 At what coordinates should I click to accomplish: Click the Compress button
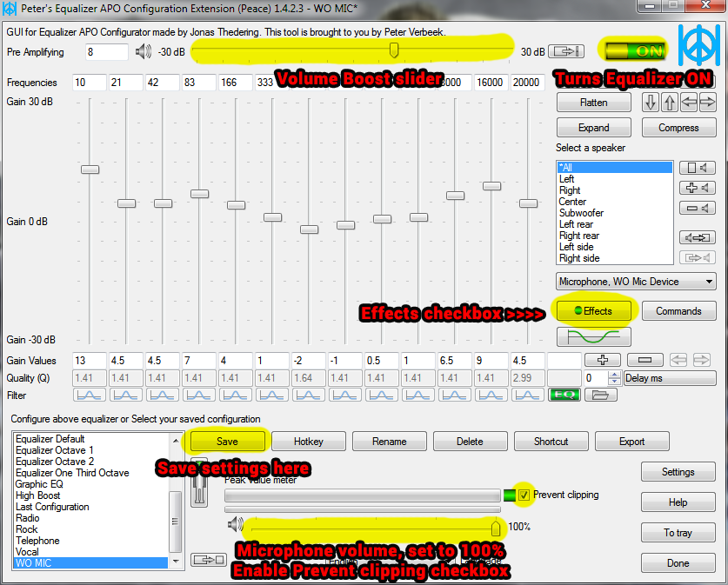click(x=678, y=127)
